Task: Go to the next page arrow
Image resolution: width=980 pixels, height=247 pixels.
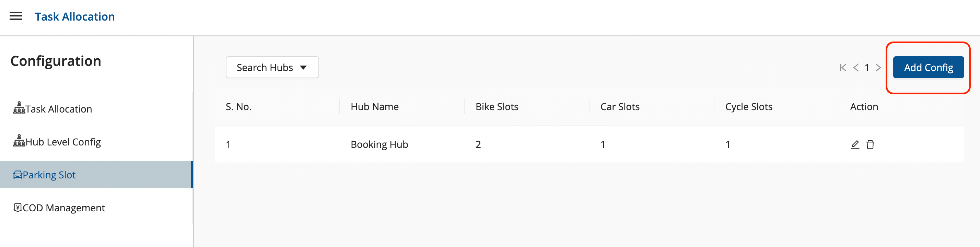Action: pyautogui.click(x=878, y=68)
